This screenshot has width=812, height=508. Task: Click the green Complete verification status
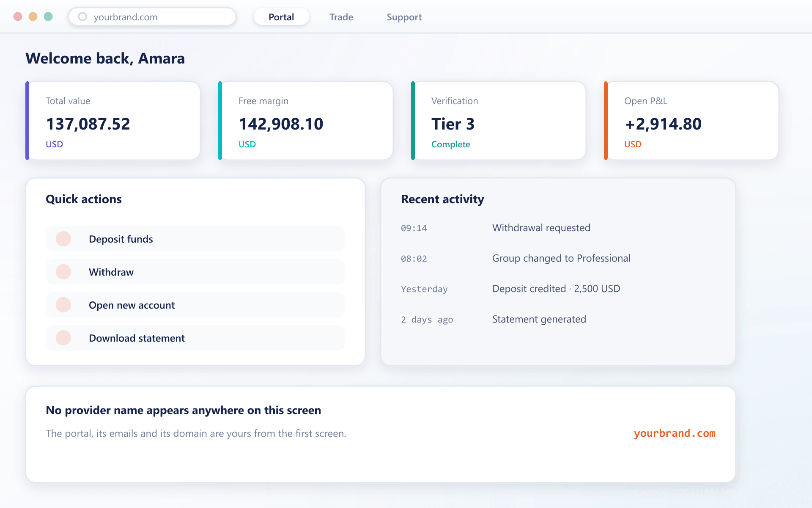451,144
